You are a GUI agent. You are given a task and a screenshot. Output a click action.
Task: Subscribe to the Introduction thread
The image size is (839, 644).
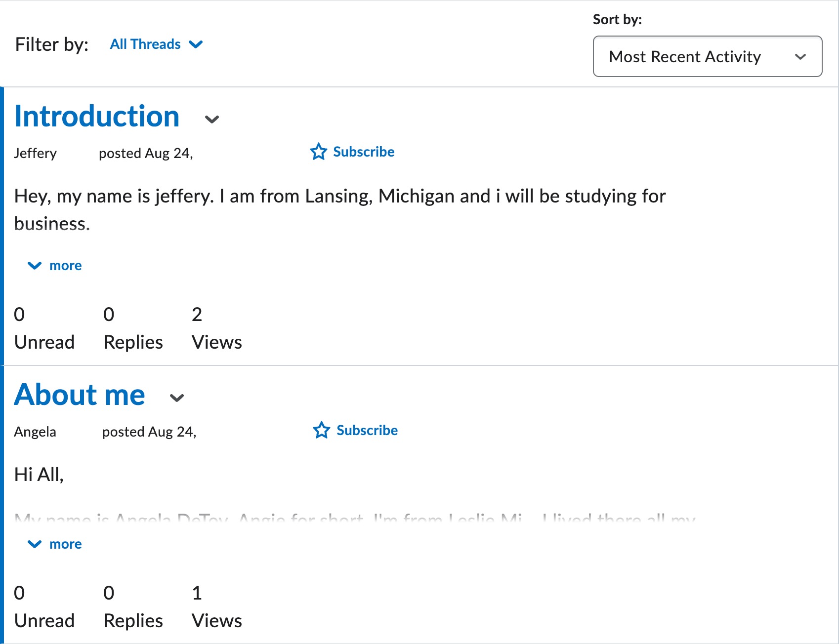pos(352,152)
